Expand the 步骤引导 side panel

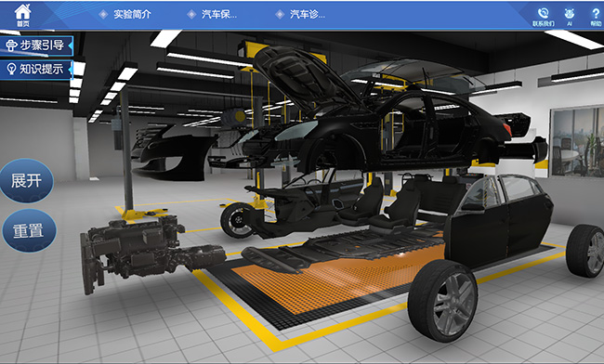36,45
